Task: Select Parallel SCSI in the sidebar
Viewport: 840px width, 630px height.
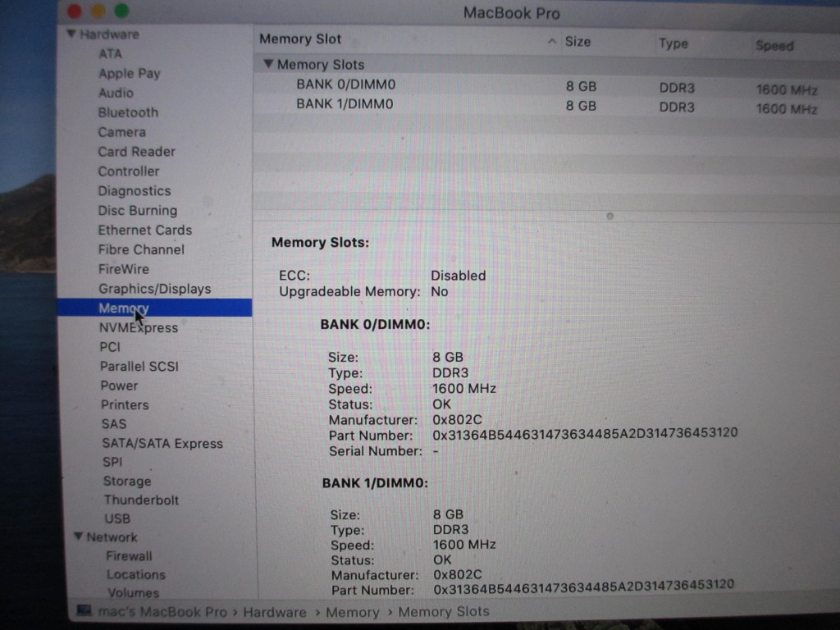Action: coord(139,367)
